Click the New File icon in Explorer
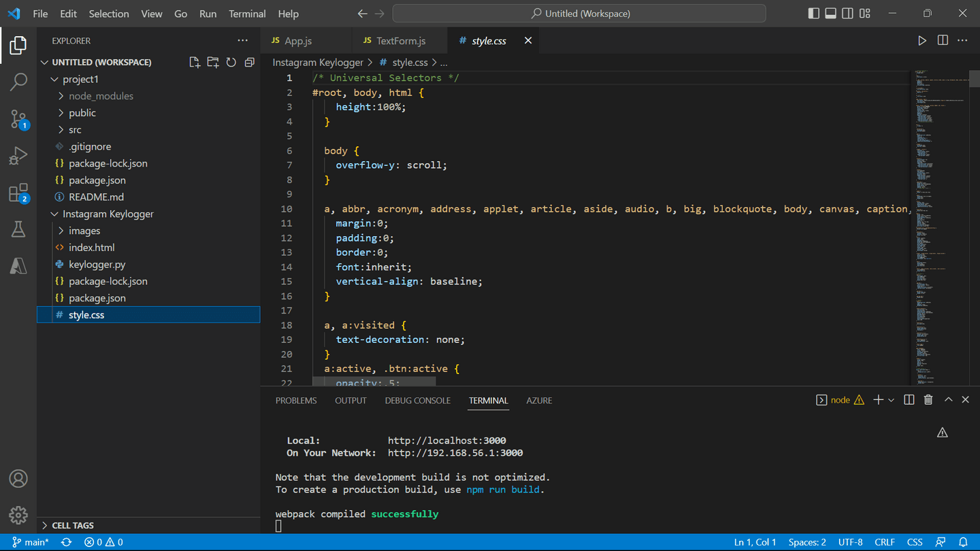 pos(195,62)
